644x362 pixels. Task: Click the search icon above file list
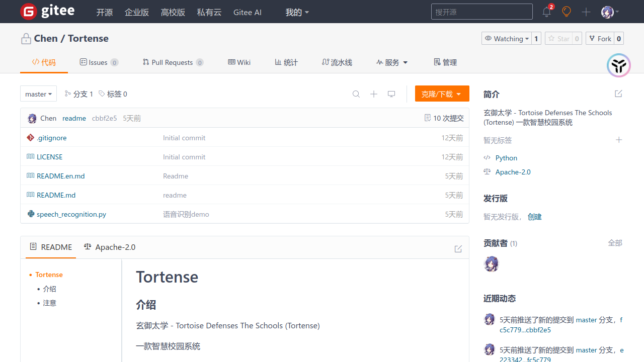coord(356,94)
